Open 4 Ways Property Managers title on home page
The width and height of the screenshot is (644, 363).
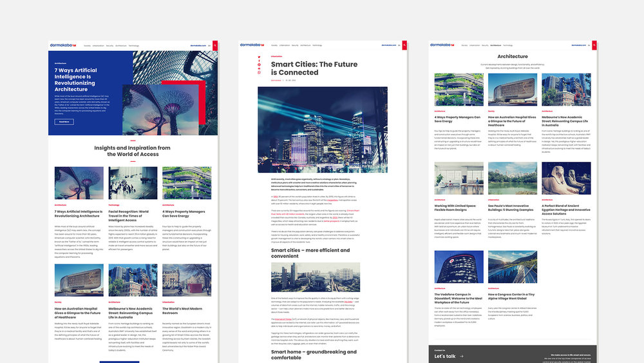(184, 214)
